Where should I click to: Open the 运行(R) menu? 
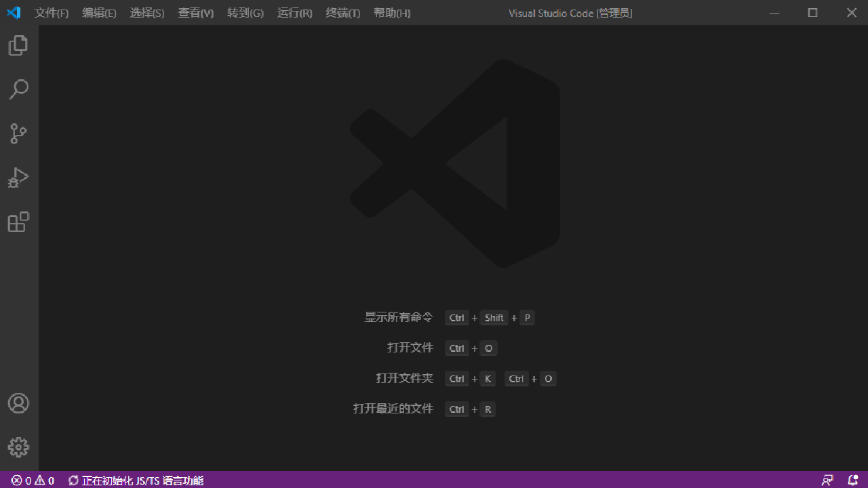click(295, 13)
